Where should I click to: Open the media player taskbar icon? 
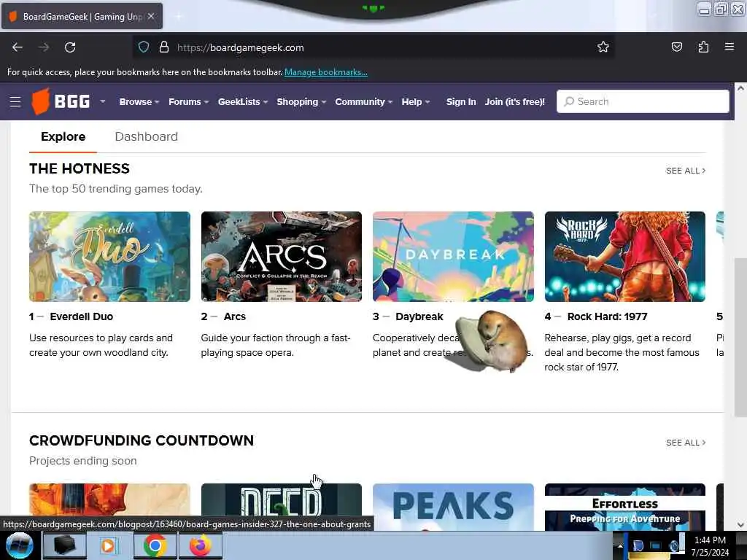pyautogui.click(x=108, y=545)
